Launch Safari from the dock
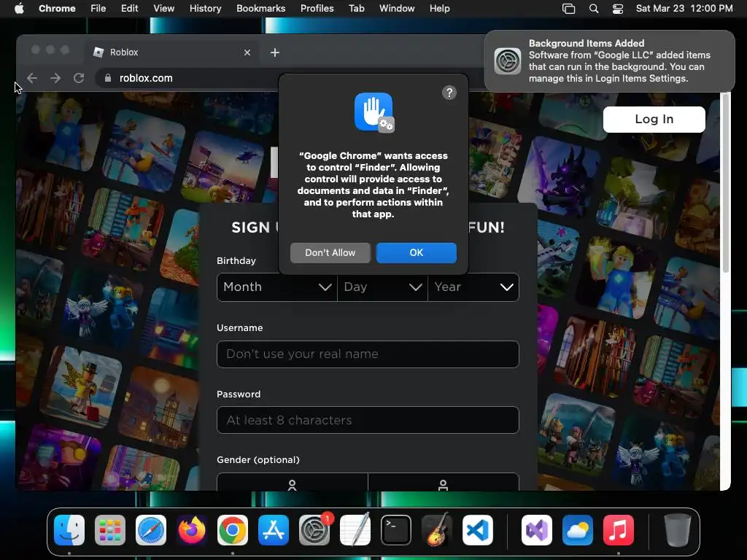The image size is (747, 560). tap(151, 529)
